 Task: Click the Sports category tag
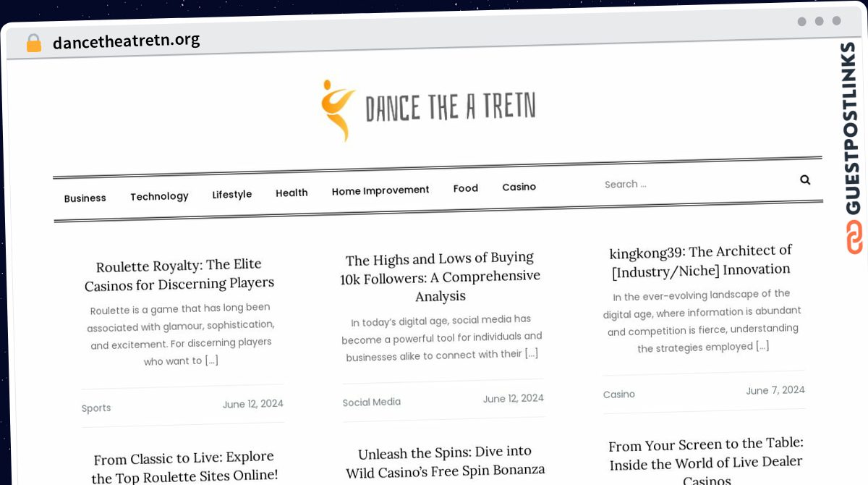(96, 408)
